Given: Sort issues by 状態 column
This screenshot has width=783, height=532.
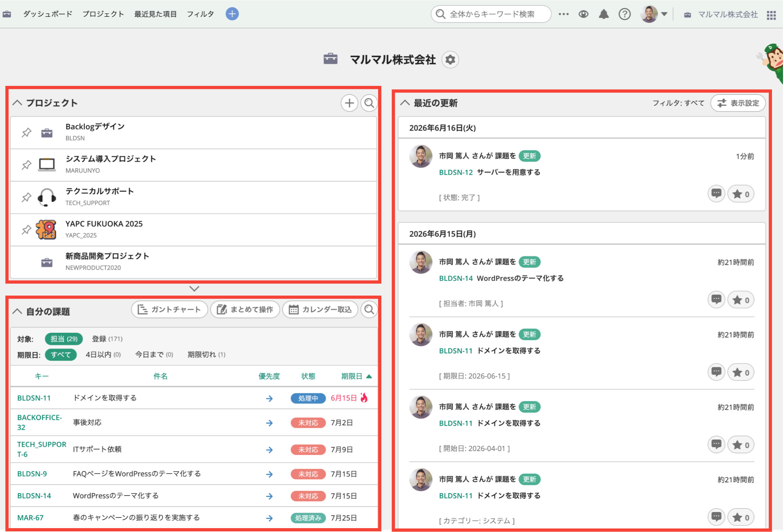Looking at the screenshot, I should point(308,376).
